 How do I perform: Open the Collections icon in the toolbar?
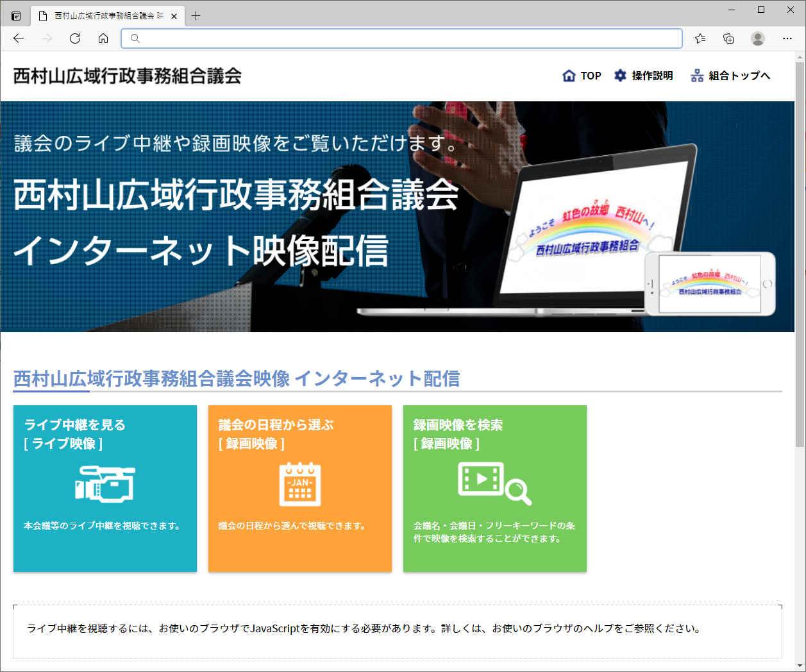click(x=728, y=38)
